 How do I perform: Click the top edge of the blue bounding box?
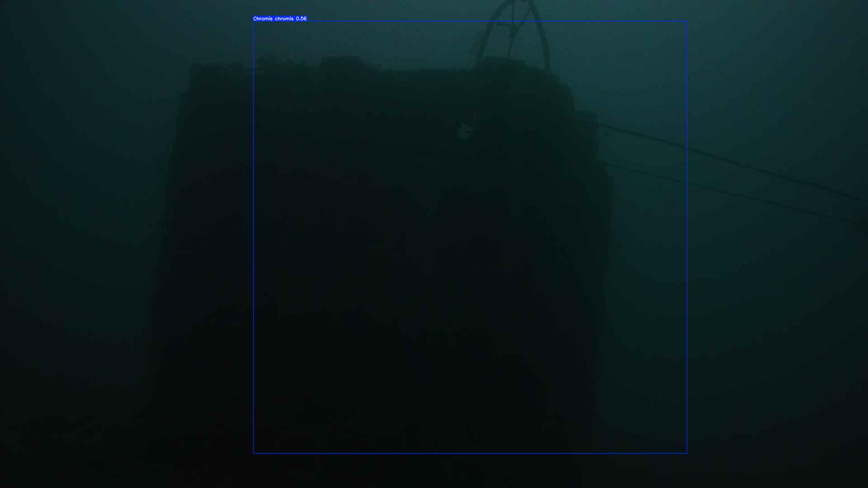[470, 21]
